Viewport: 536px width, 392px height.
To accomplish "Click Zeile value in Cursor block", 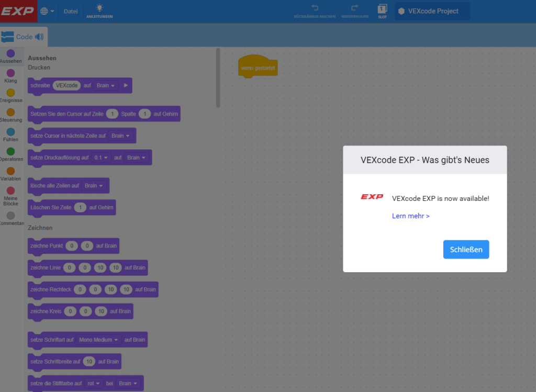I will click(112, 114).
